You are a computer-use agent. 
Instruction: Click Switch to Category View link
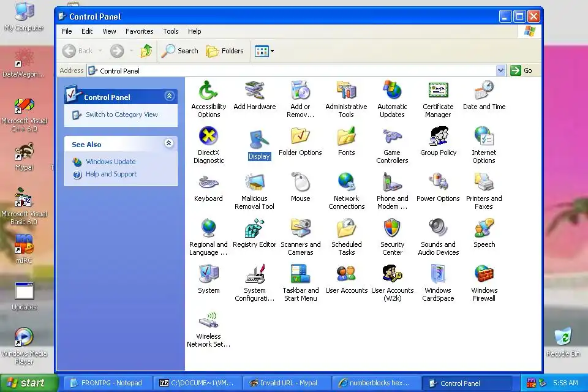(x=121, y=115)
